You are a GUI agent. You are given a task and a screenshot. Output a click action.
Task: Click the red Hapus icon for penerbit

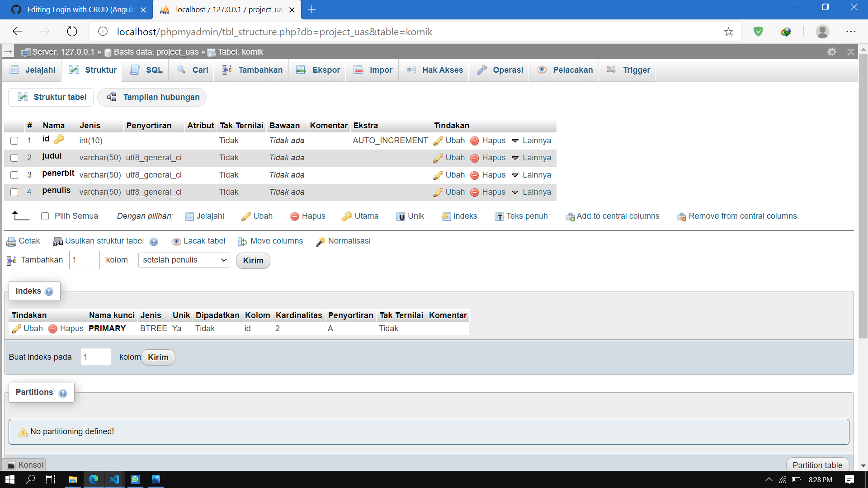tap(474, 175)
